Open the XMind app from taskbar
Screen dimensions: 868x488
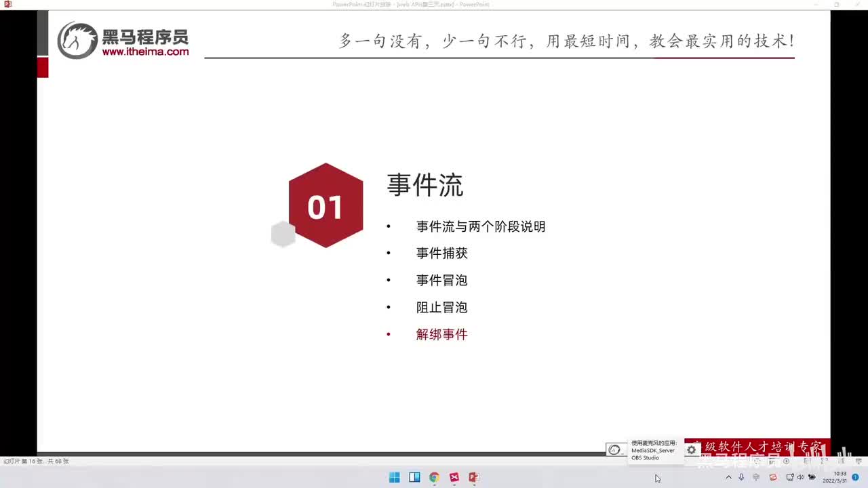454,477
